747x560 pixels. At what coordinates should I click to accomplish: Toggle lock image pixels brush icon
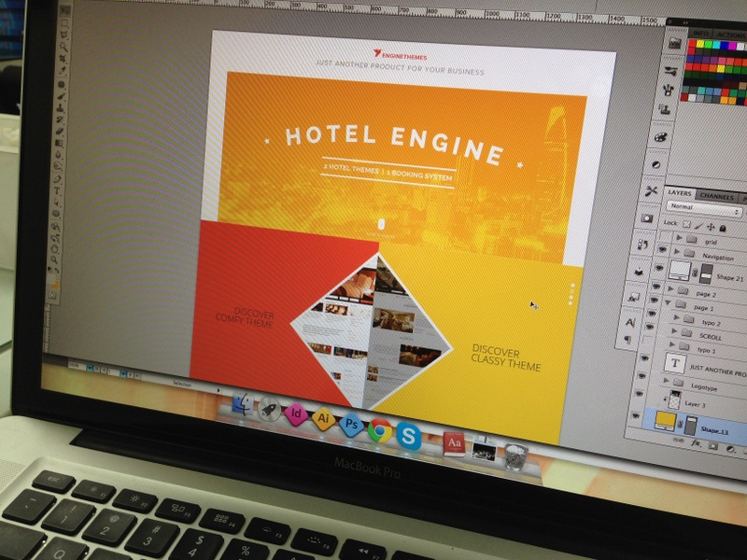click(698, 225)
